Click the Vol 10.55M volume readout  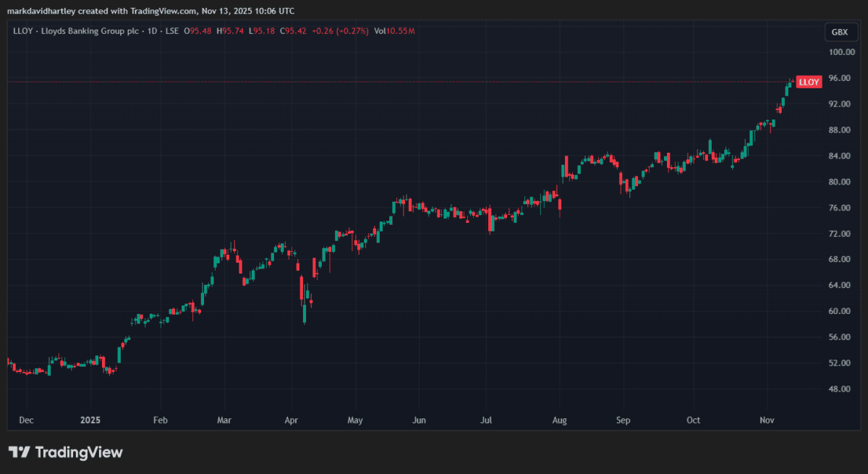click(396, 31)
